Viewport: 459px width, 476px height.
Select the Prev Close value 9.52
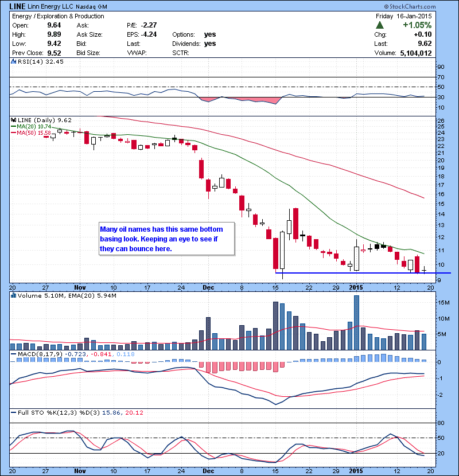[54, 53]
